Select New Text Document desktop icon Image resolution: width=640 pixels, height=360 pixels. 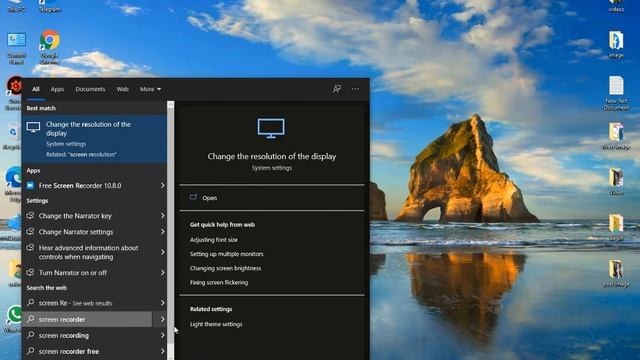pos(616,93)
